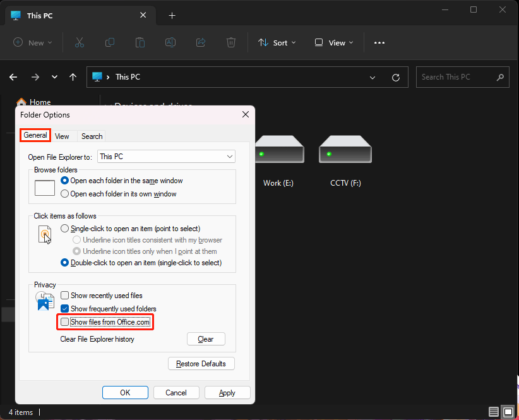This screenshot has width=519, height=420.
Task: Open the Open File Explorer to dropdown
Action: (230, 156)
